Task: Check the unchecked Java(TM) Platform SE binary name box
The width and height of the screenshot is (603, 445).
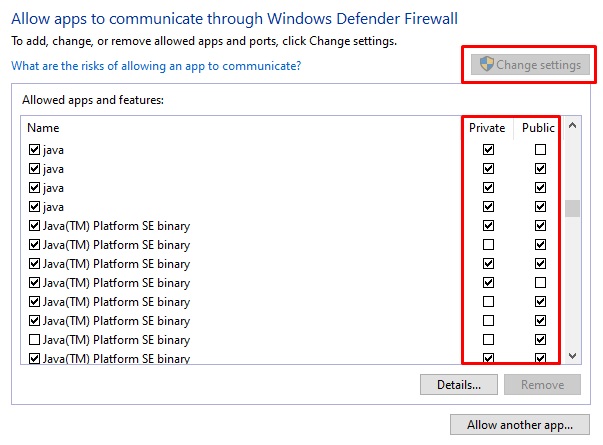Action: point(35,340)
